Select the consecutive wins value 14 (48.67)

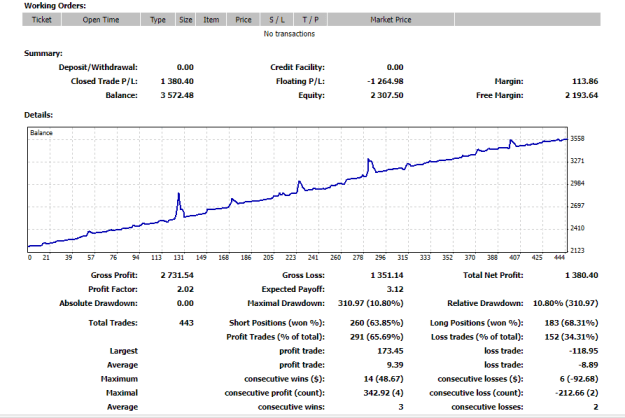(x=383, y=379)
